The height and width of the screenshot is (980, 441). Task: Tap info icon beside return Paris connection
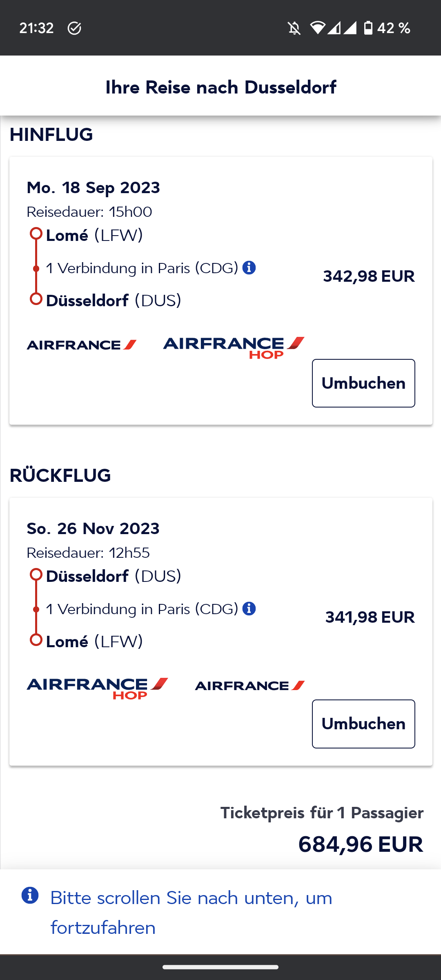[x=249, y=608]
